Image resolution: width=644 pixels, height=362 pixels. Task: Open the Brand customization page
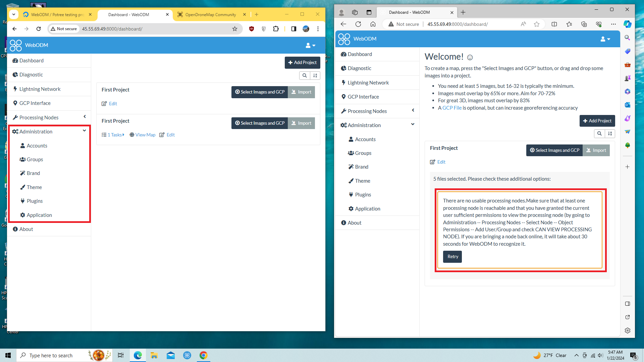coord(33,173)
